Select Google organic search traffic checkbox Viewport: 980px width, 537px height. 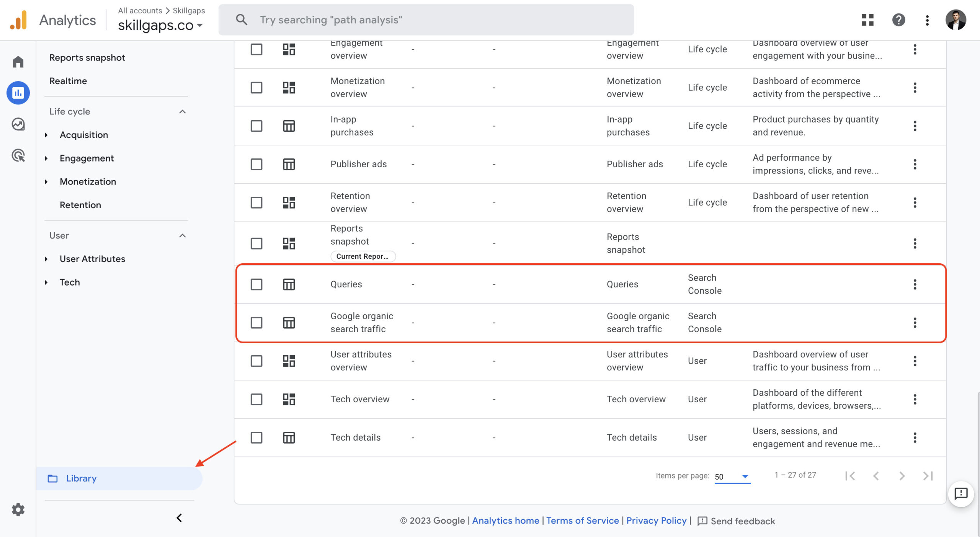256,323
